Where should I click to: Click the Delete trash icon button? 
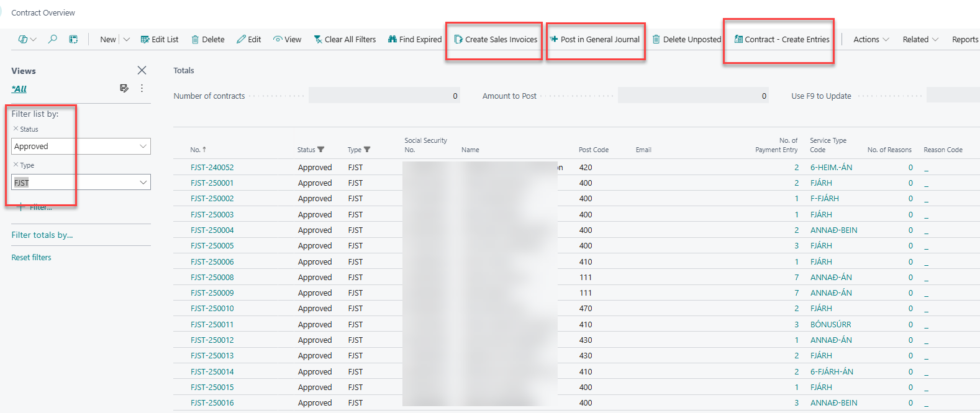(207, 39)
